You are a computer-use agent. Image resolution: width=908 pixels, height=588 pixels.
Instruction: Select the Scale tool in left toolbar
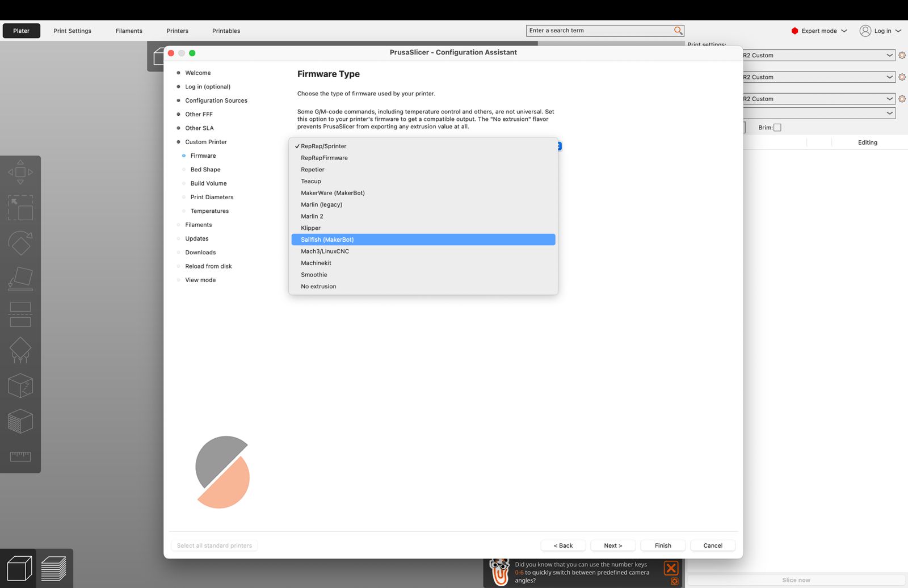pos(20,208)
